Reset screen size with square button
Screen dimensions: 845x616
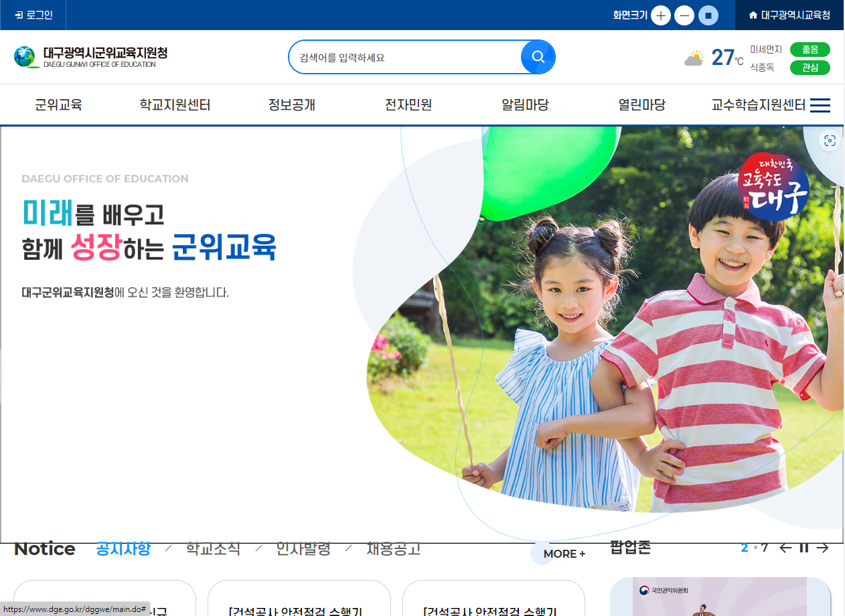coord(708,15)
